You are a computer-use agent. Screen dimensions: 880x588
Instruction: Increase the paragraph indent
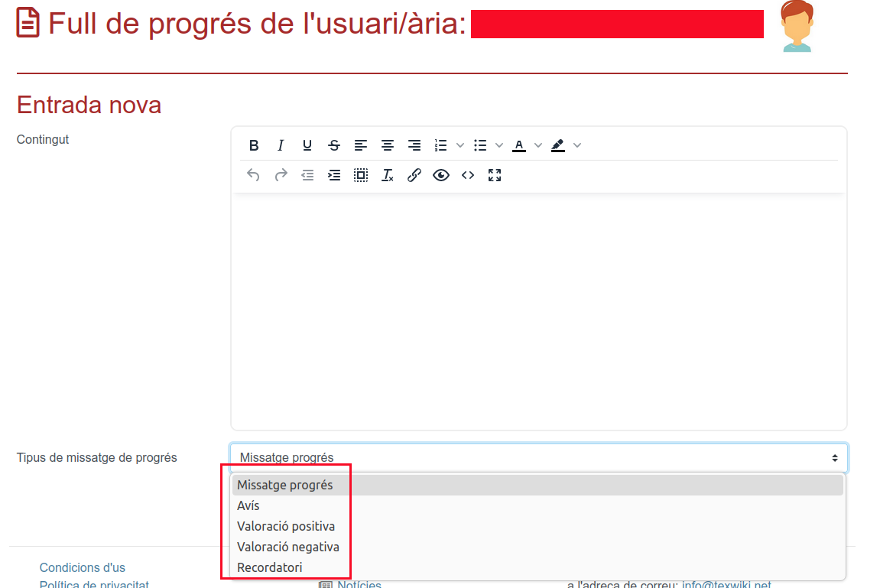(334, 175)
